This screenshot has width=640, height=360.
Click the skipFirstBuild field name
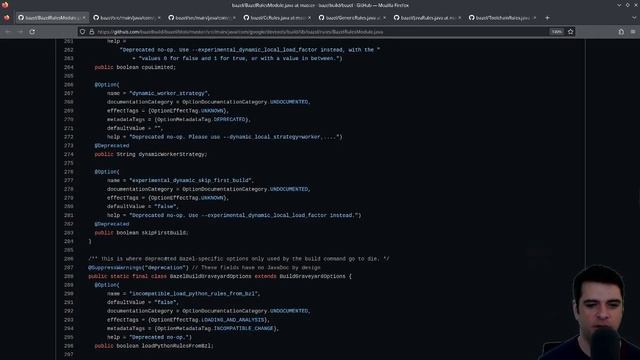coord(164,233)
